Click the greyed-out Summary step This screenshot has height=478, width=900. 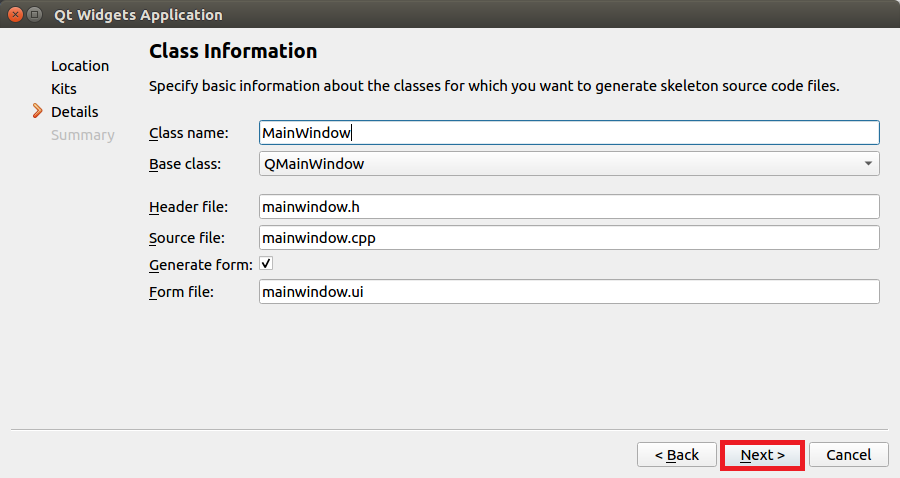pyautogui.click(x=83, y=135)
